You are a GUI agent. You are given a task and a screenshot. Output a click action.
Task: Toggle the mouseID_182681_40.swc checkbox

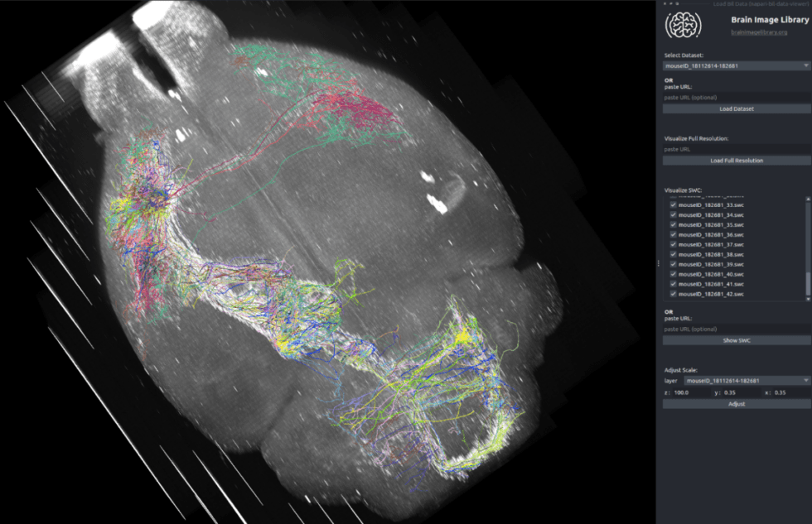pyautogui.click(x=673, y=274)
